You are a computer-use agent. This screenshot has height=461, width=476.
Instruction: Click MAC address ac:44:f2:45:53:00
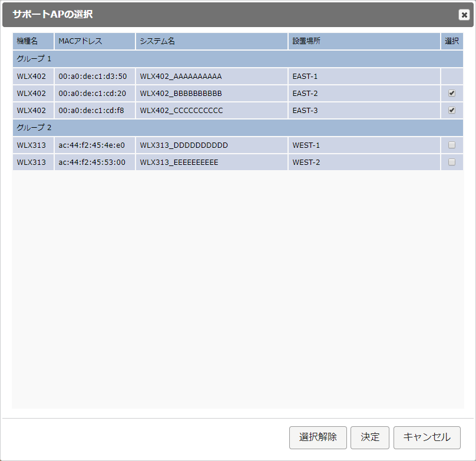click(92, 162)
